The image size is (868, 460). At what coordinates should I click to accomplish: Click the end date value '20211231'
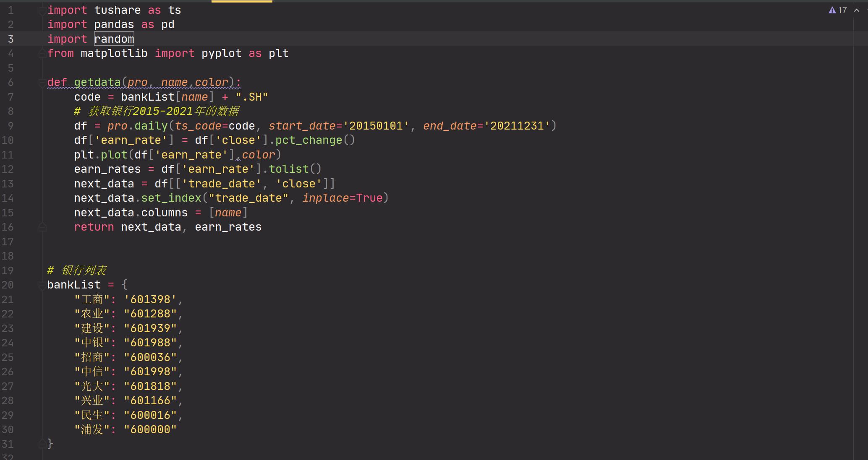click(x=517, y=126)
